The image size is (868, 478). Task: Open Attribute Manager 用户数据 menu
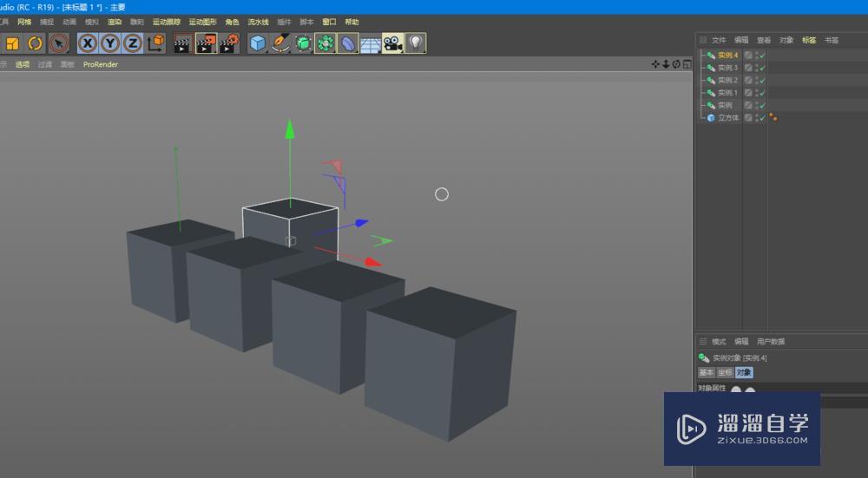771,342
